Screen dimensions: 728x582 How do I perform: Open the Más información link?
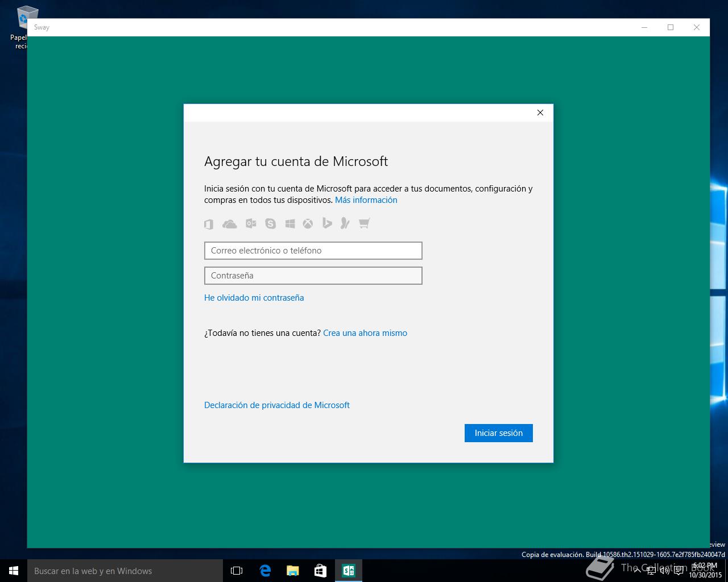click(366, 200)
